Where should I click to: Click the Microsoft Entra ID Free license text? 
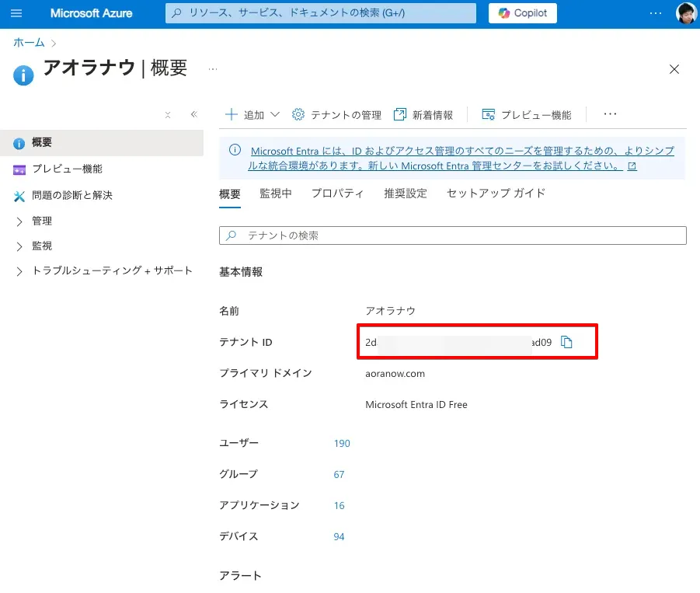point(416,405)
